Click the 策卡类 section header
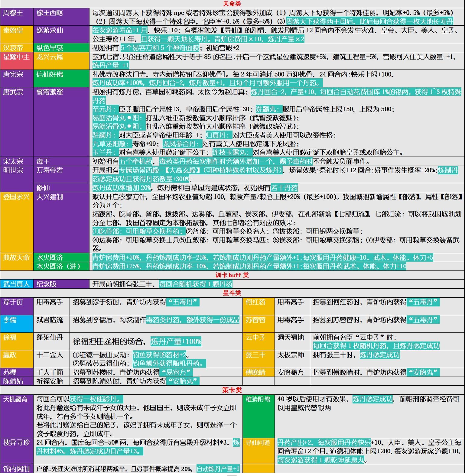 point(232,390)
